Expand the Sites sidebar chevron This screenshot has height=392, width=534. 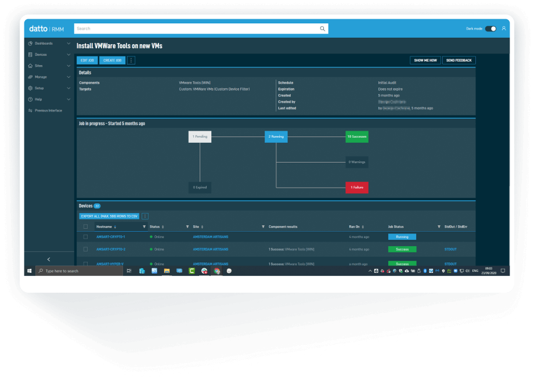point(68,66)
